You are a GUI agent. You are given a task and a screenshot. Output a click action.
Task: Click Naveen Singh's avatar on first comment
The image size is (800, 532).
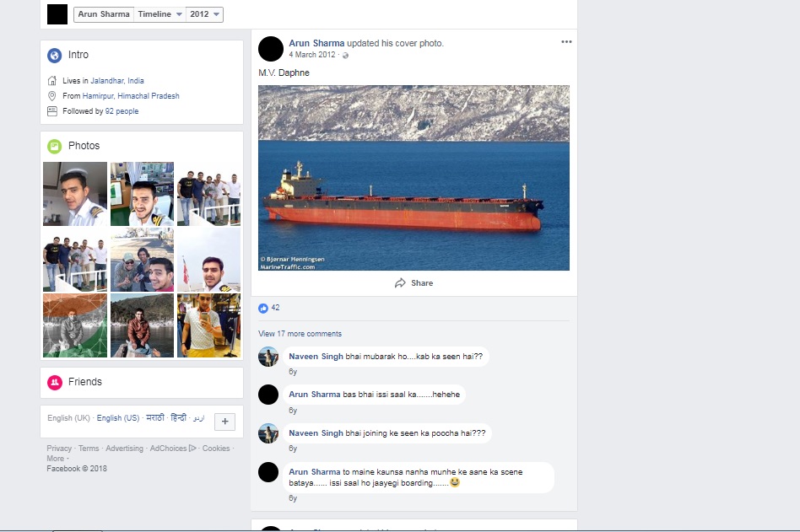click(x=268, y=356)
